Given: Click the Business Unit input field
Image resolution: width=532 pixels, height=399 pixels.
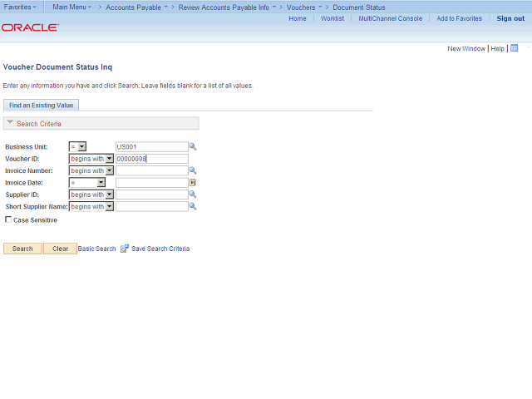Looking at the screenshot, I should tap(152, 146).
